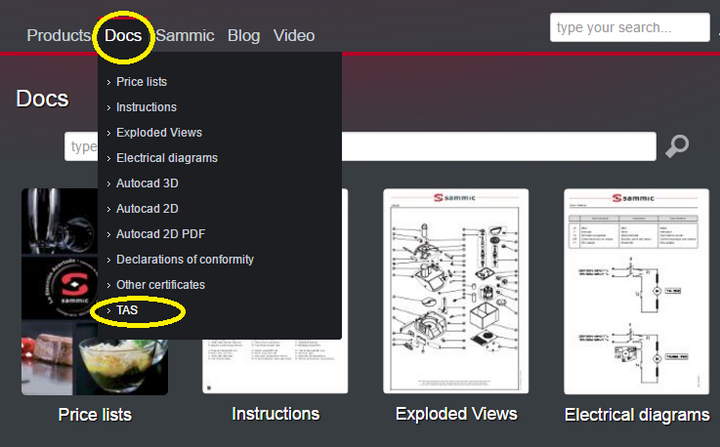Select Other certificates entry
Screen dimensions: 720x447
click(x=160, y=284)
